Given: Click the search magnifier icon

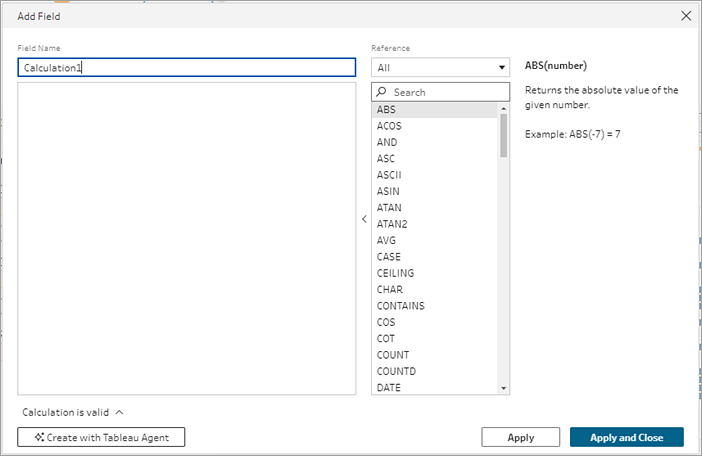Looking at the screenshot, I should point(382,92).
